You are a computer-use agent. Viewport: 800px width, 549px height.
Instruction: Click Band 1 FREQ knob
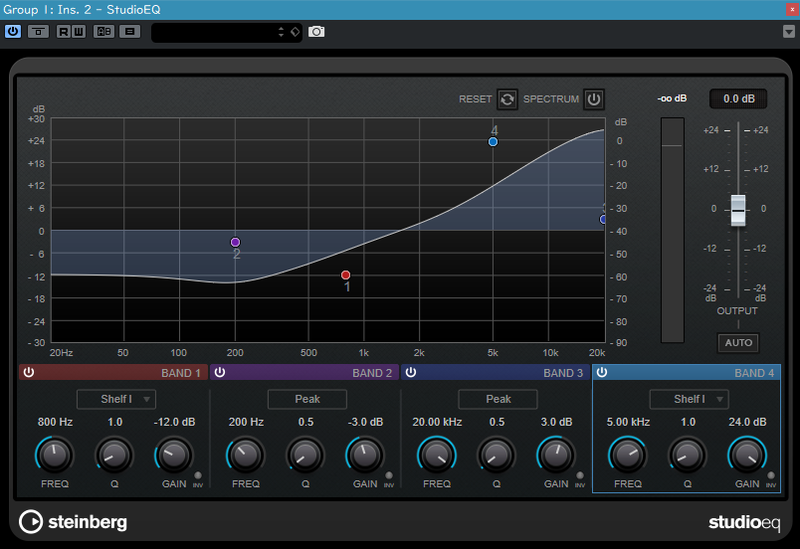point(55,455)
